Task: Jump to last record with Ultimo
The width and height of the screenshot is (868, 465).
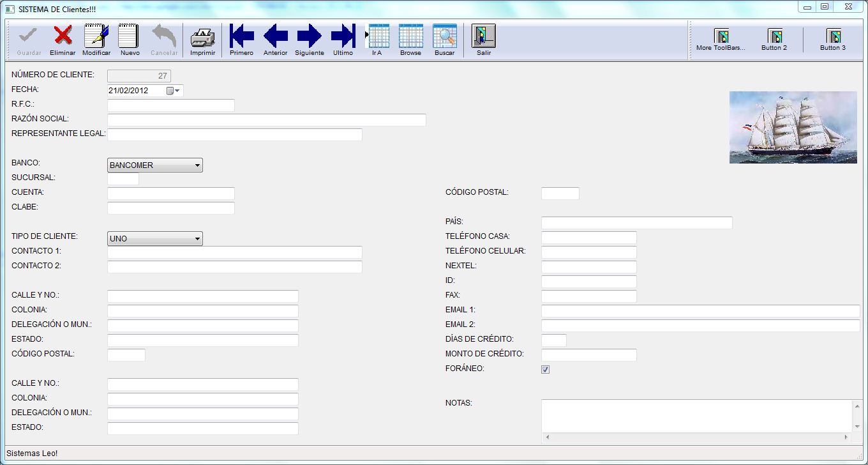Action: click(343, 36)
